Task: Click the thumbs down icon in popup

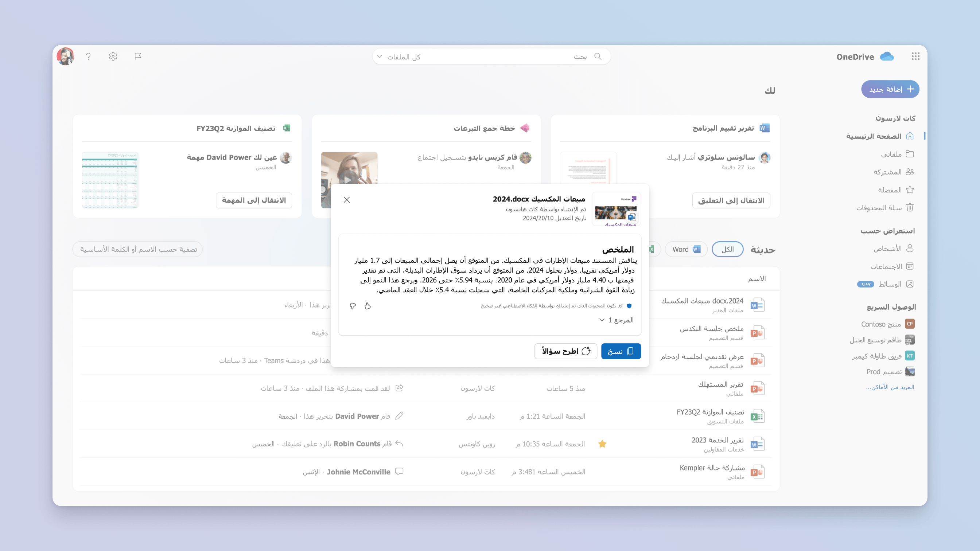Action: (x=353, y=305)
